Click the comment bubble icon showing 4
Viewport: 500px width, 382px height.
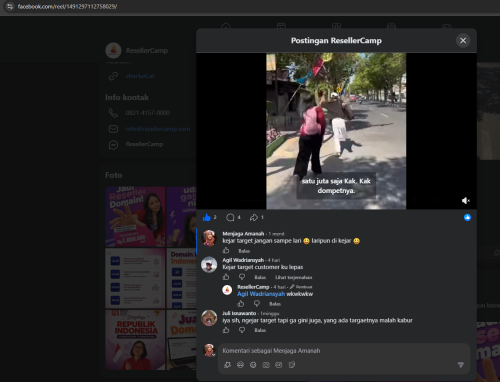tap(230, 217)
